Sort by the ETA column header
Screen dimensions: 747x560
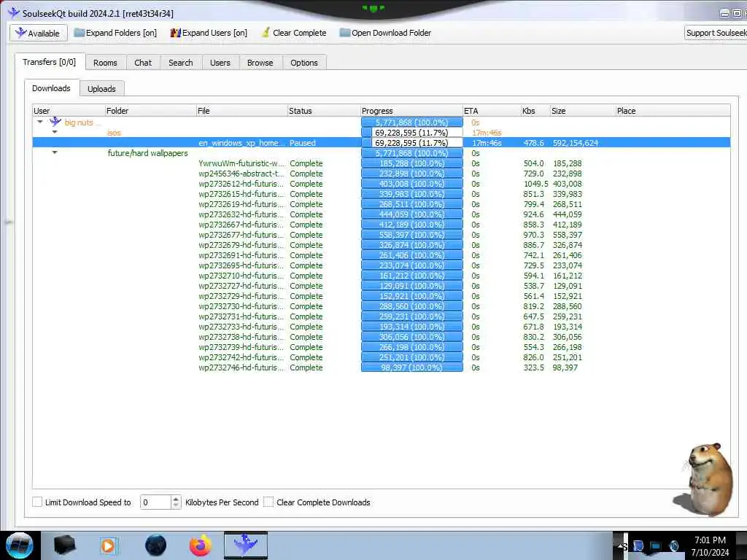(492, 111)
